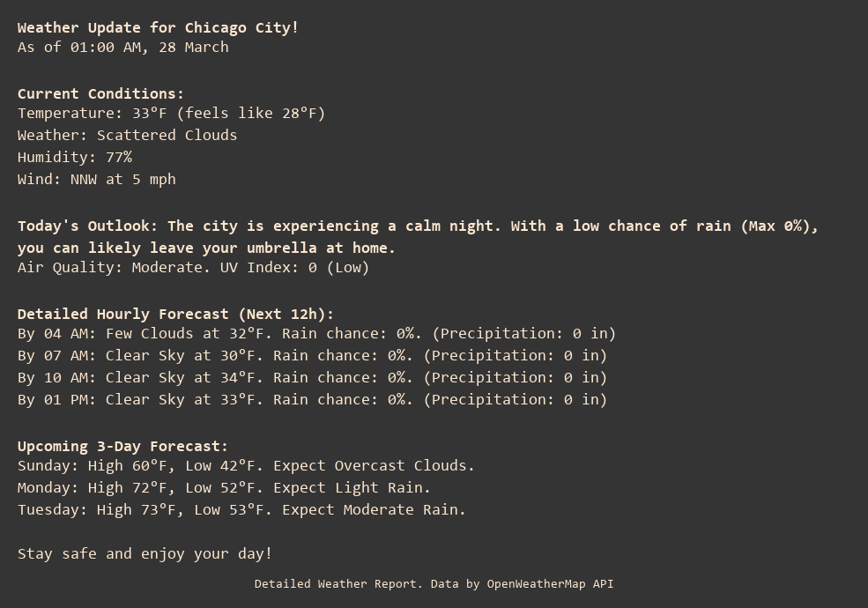Viewport: 868px width, 608px height.
Task: Select the "Current Conditions:" heading
Action: point(100,93)
